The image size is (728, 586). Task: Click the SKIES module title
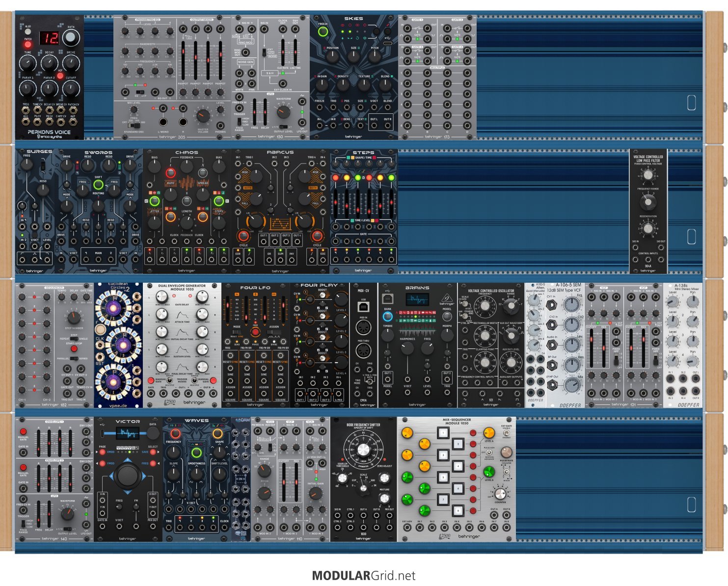click(x=353, y=19)
